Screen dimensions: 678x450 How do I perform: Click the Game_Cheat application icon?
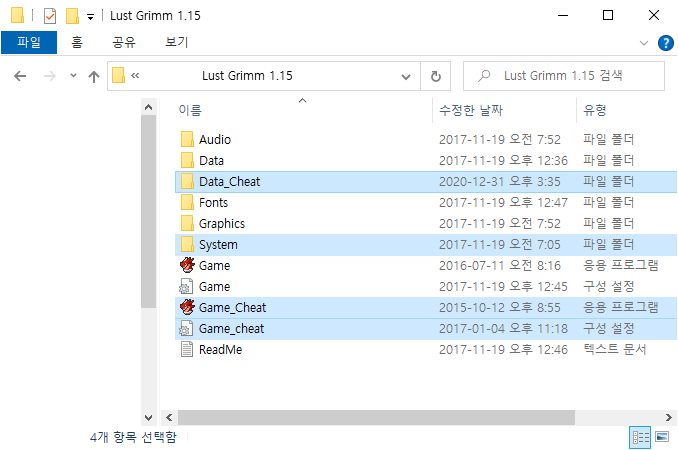coord(186,307)
